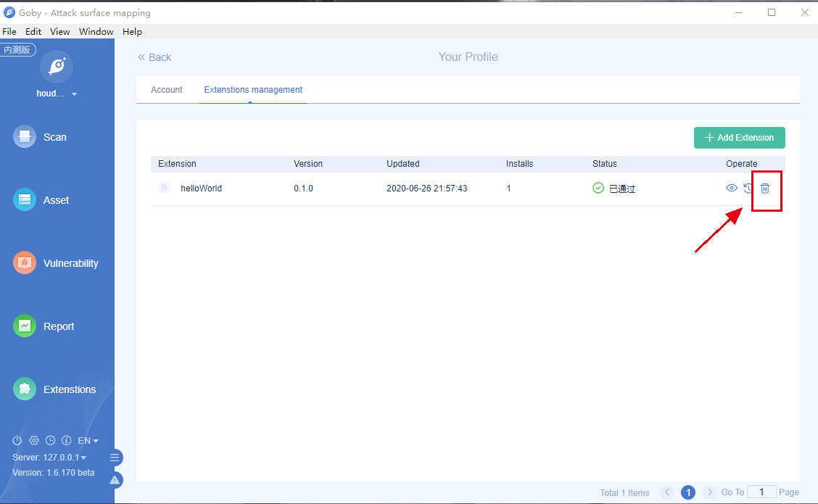Click the green approved status check icon
The height and width of the screenshot is (504, 818).
click(598, 188)
